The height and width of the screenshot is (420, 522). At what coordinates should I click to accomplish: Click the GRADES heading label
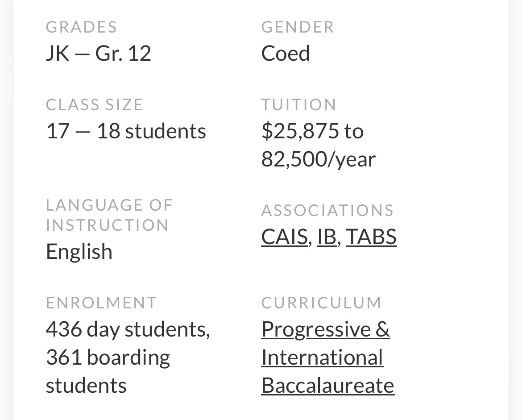click(x=81, y=27)
